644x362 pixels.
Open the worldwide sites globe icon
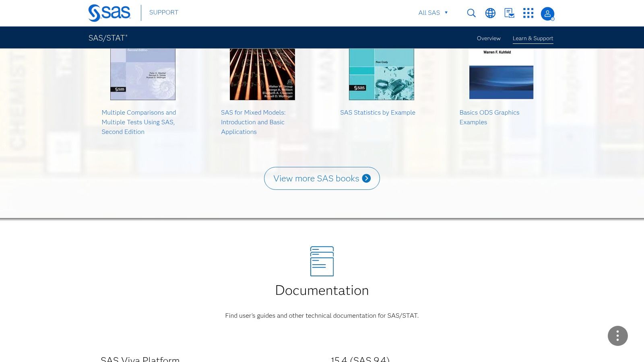(x=490, y=13)
